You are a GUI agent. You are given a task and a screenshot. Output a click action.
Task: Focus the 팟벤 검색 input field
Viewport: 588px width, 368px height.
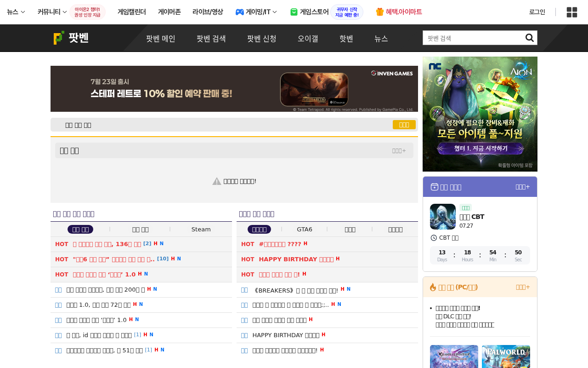(473, 38)
